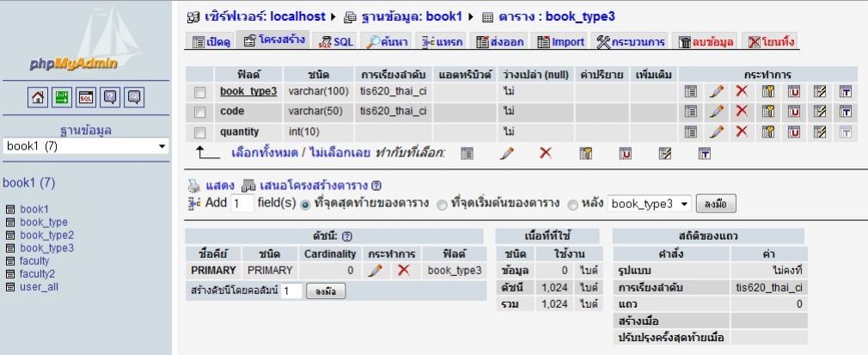The width and height of the screenshot is (868, 355).
Task: Add unique index on book_type3 field
Action: (x=794, y=91)
